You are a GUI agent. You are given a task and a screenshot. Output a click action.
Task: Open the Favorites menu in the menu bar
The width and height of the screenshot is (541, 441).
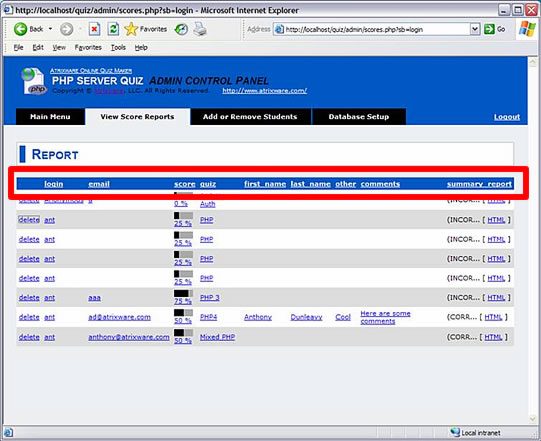click(x=88, y=47)
